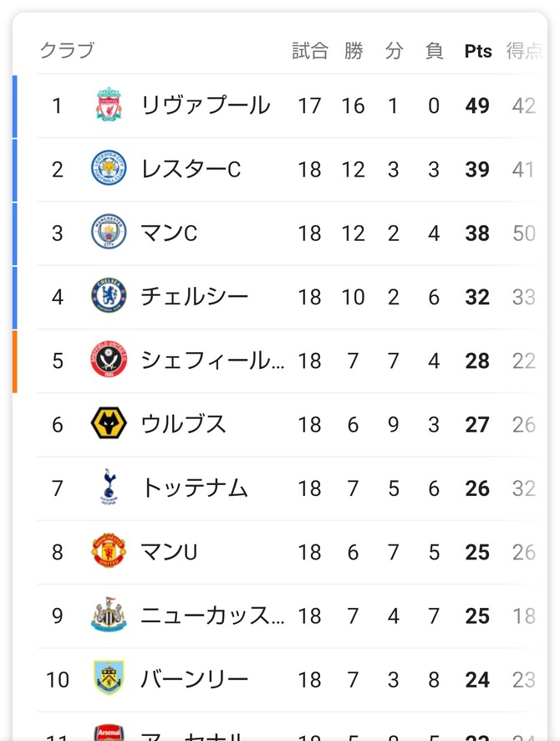Click the 勝 wins column header
The height and width of the screenshot is (741, 560).
point(354,50)
